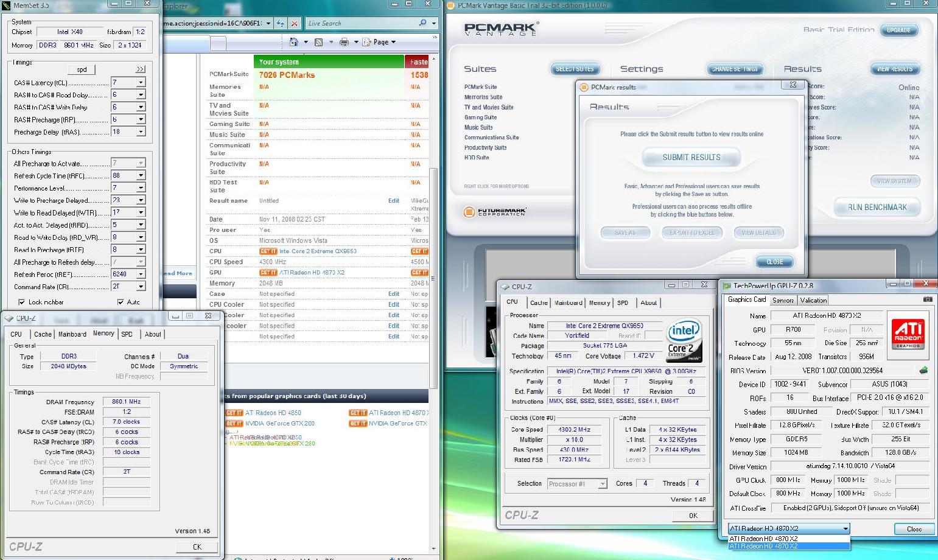Click the SELECT SUITES button
938x560 pixels.
click(x=575, y=69)
